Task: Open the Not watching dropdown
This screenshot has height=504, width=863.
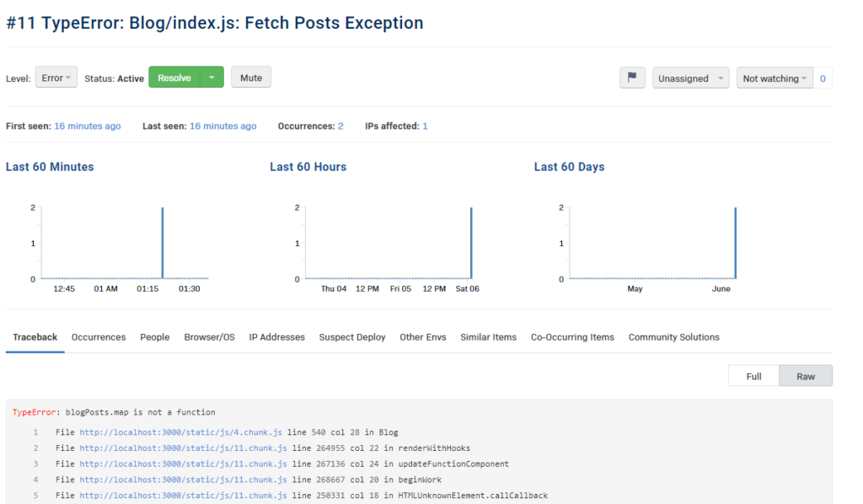Action: click(x=773, y=78)
